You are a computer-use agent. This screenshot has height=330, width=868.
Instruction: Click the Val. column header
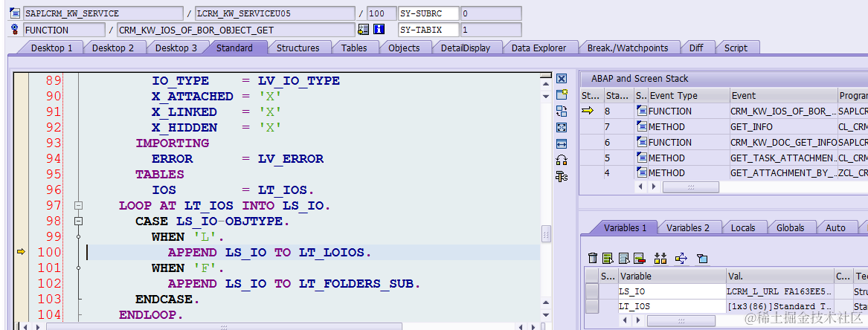(x=780, y=276)
